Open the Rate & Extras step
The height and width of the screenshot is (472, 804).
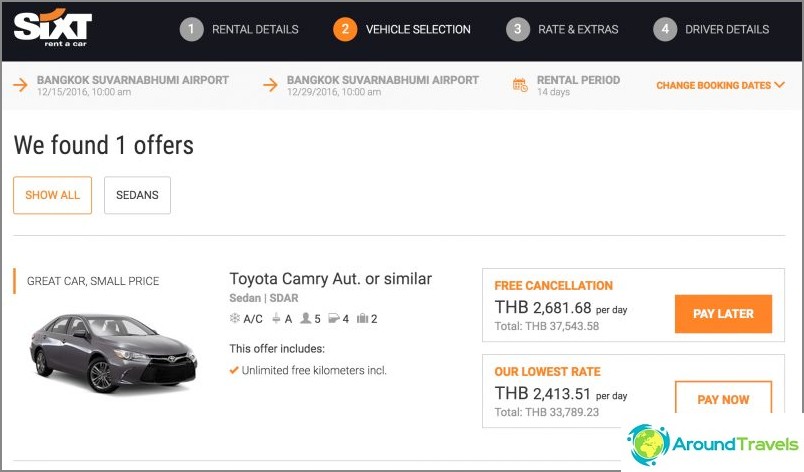[562, 29]
